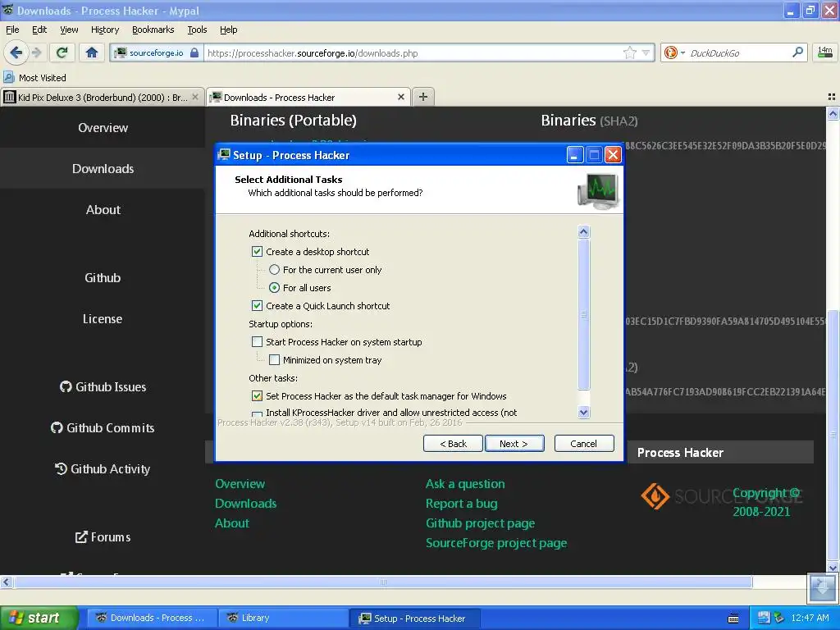
Task: Open the Forums external link
Action: [x=103, y=536]
